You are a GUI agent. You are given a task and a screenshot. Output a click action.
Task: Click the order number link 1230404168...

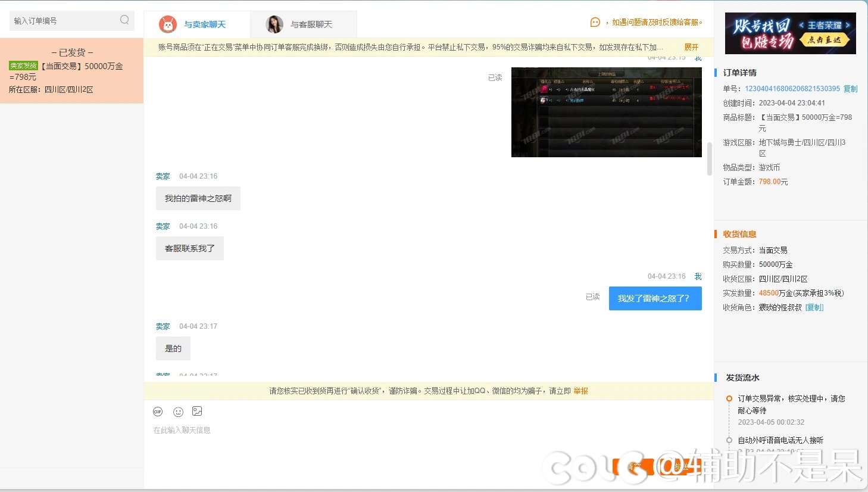[792, 89]
